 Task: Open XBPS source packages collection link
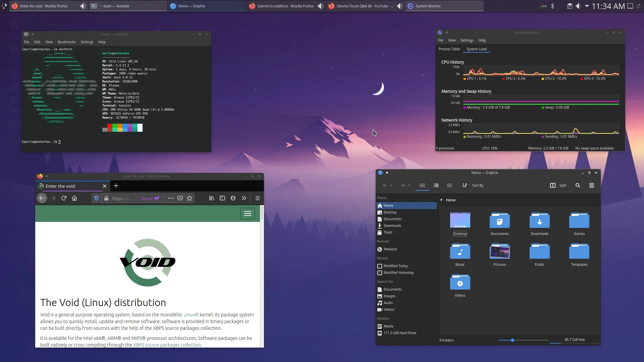(167, 345)
